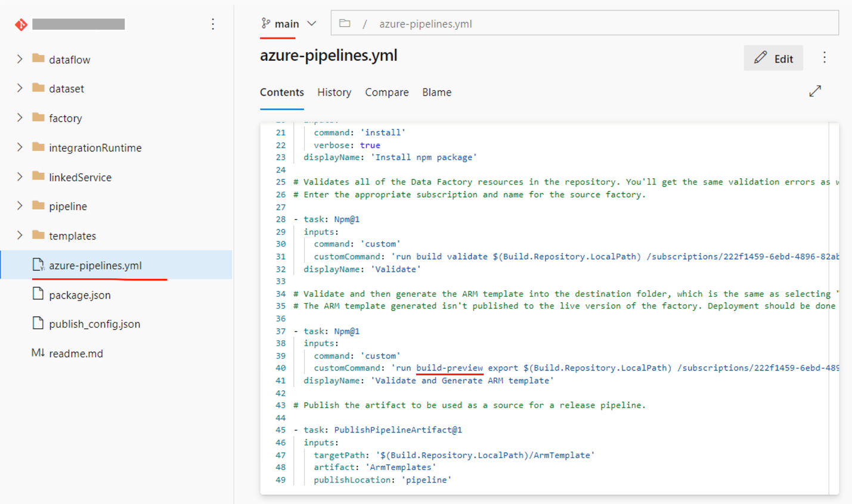Image resolution: width=852 pixels, height=504 pixels.
Task: Click the package.json file icon
Action: pos(38,294)
